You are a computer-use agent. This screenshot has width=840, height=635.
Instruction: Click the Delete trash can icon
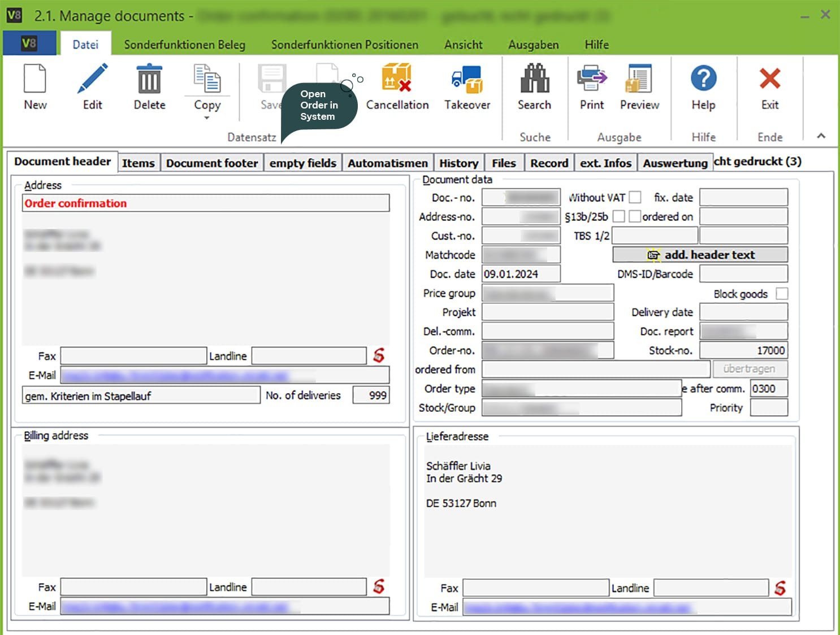149,79
